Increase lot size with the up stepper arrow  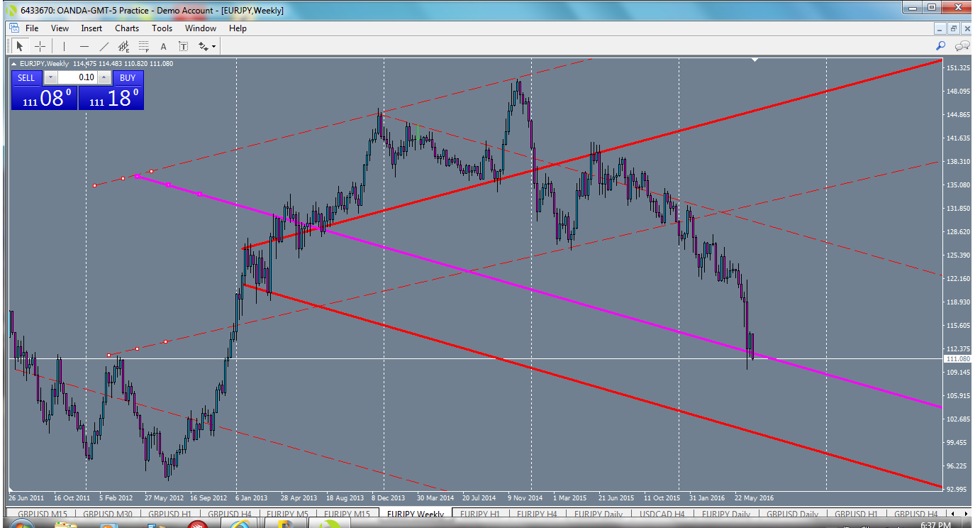(105, 77)
